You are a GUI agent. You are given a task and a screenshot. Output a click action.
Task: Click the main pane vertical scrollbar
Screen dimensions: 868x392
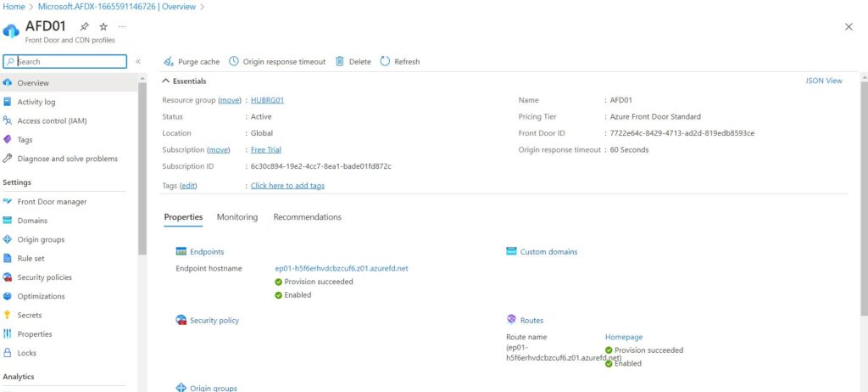[864, 199]
